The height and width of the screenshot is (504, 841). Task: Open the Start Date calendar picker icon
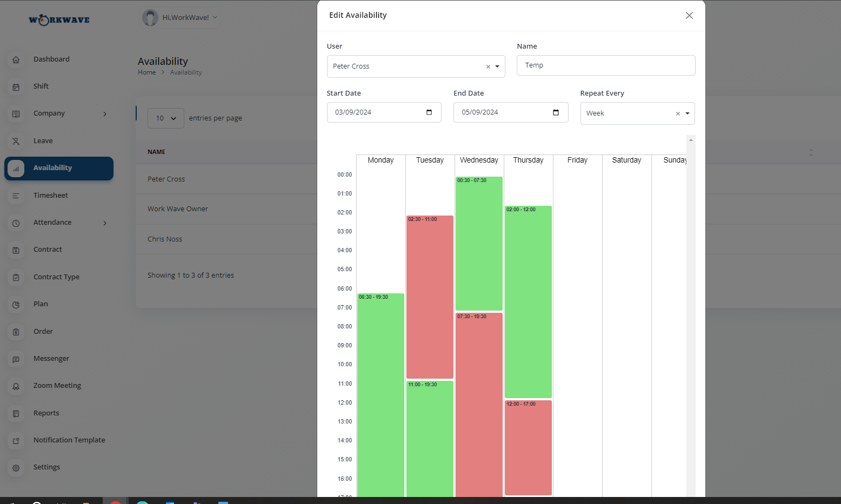[x=429, y=112]
